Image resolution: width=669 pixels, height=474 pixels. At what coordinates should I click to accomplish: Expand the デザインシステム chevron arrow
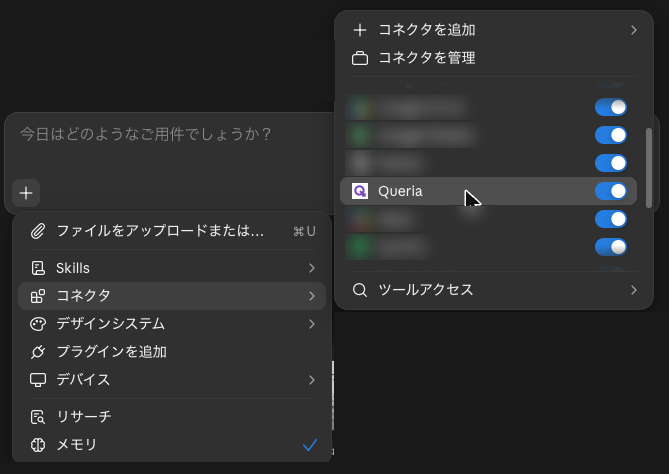(312, 324)
